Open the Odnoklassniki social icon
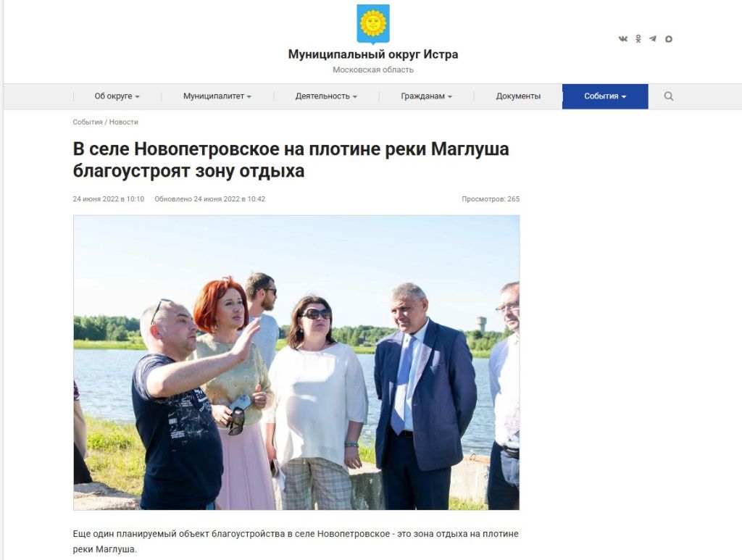 click(638, 39)
